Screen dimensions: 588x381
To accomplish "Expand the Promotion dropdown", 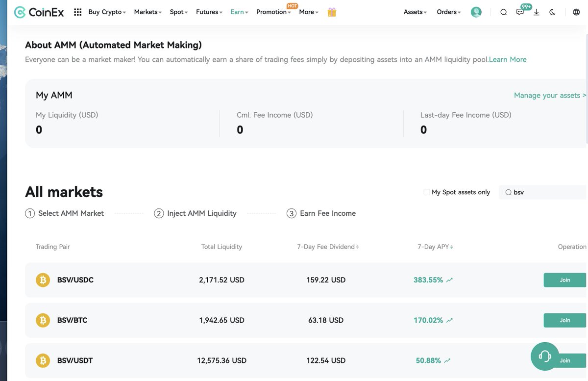I will 273,12.
